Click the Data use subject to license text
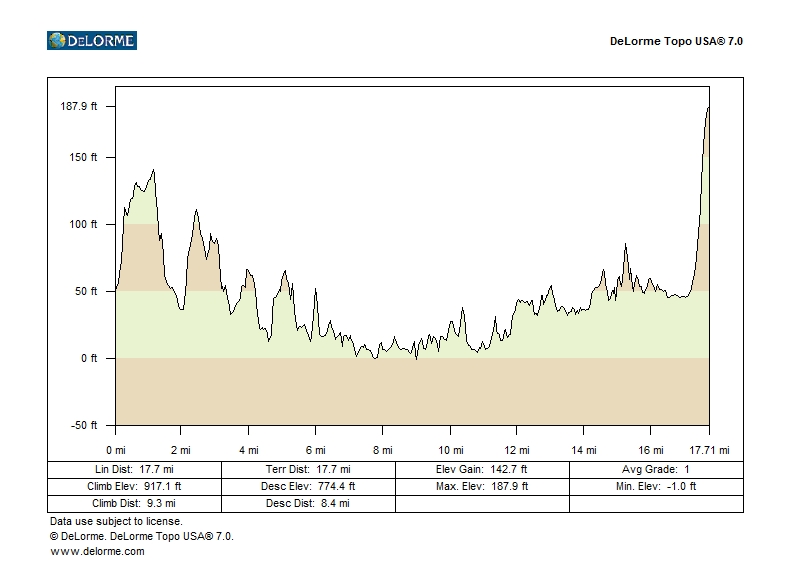 (x=116, y=521)
